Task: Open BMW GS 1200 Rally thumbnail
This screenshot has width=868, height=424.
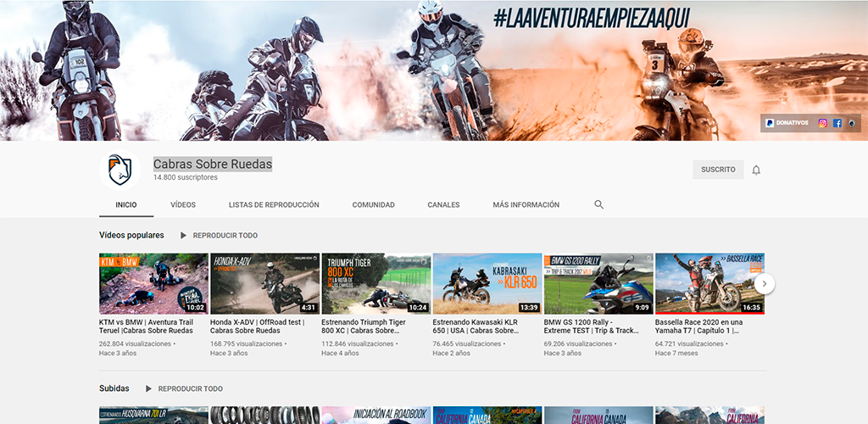Action: coord(598,284)
